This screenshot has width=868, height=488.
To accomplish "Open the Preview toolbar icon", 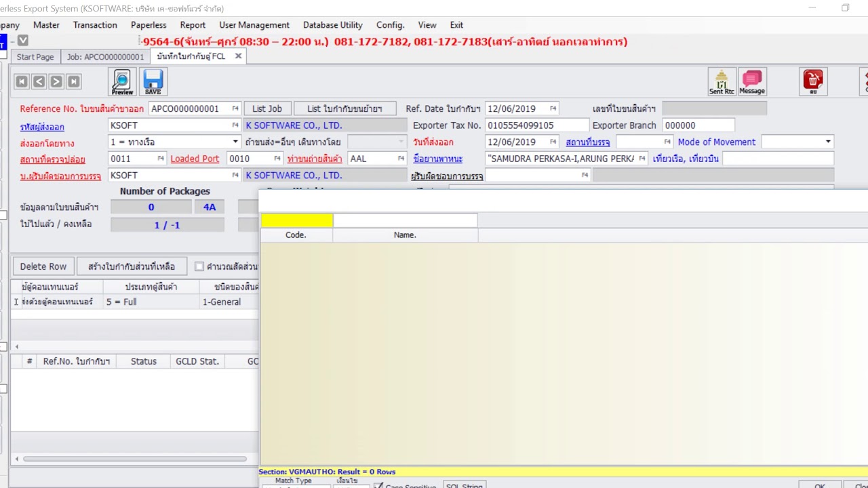I will click(122, 82).
